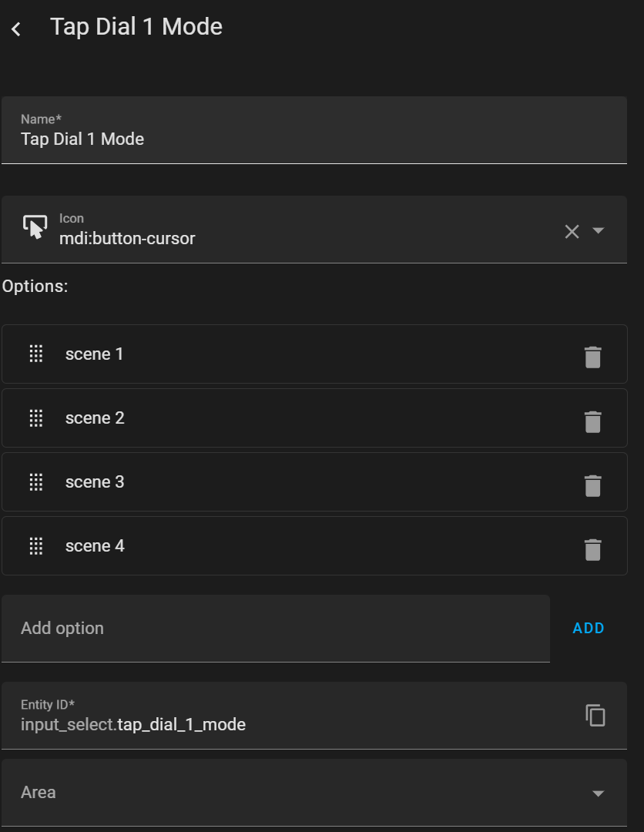Remove scene 3 with trash icon
644x832 pixels.
coord(592,485)
